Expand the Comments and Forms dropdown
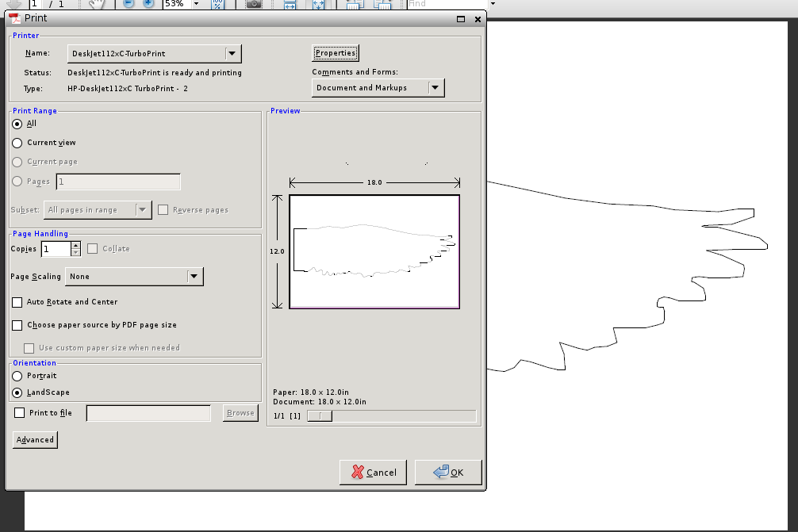798x532 pixels. [435, 88]
